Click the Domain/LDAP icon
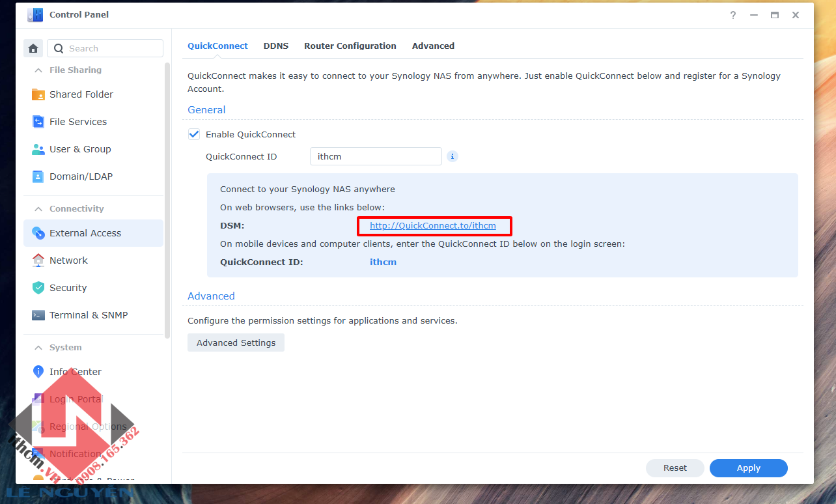Image resolution: width=836 pixels, height=504 pixels. point(38,176)
